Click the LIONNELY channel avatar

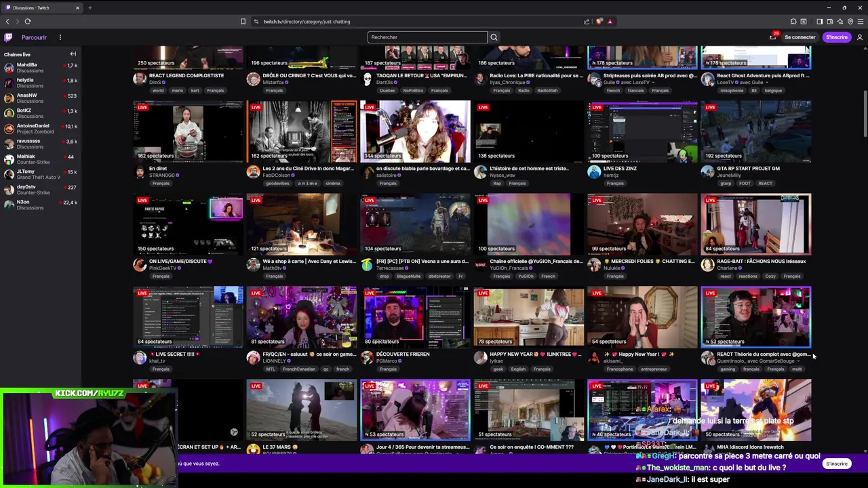254,358
